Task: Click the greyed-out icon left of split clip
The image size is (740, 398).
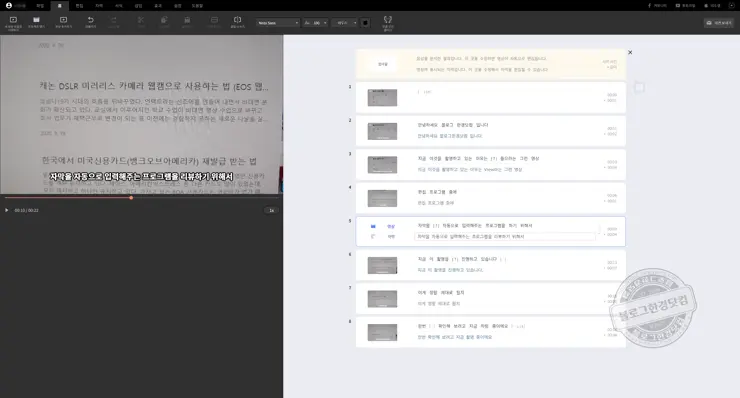Action: [214, 20]
